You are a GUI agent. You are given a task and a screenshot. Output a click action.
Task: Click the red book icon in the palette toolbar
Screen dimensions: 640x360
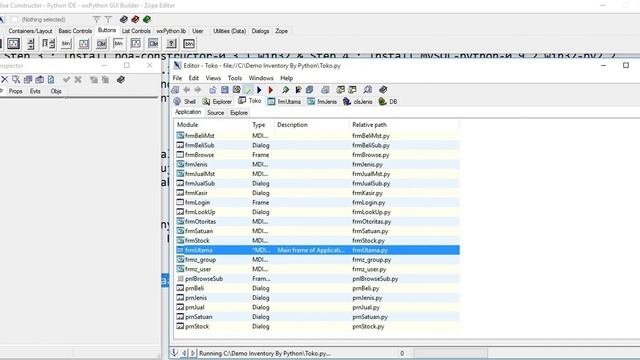pos(135,19)
